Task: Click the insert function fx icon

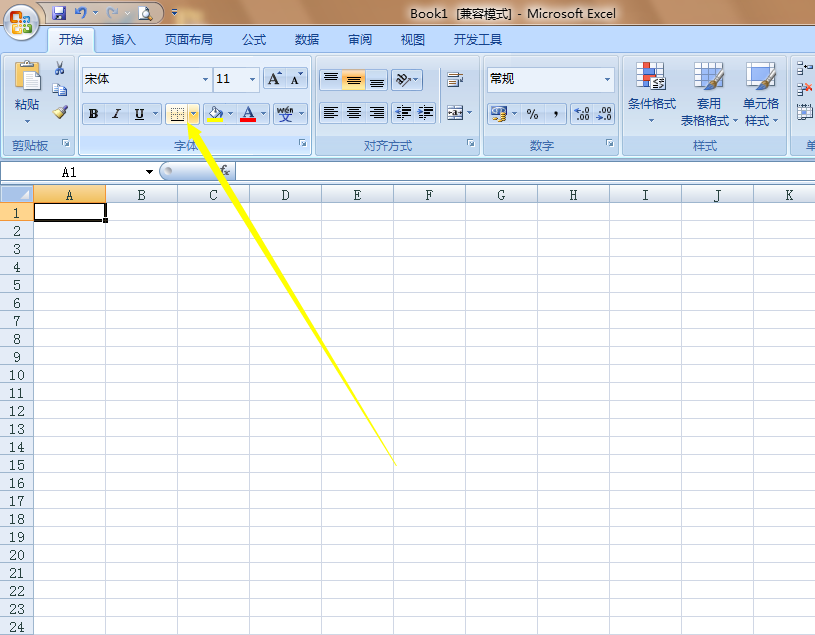Action: [x=225, y=170]
